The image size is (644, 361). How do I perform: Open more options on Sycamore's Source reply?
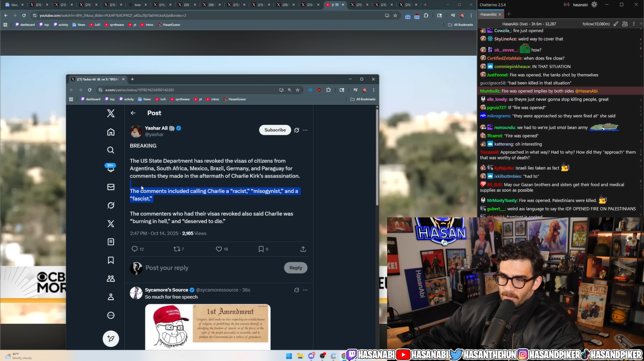[x=305, y=290]
